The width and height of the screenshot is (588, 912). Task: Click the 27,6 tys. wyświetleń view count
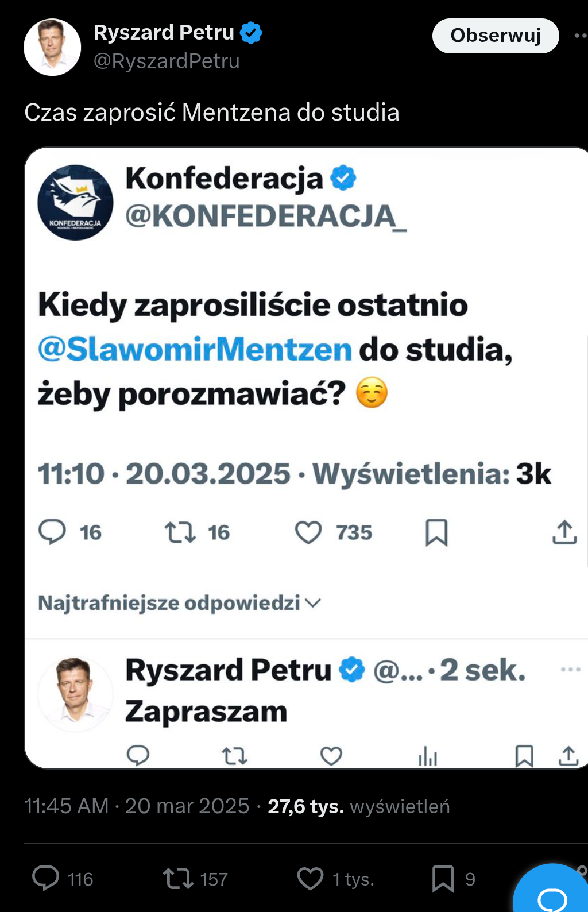(x=358, y=806)
